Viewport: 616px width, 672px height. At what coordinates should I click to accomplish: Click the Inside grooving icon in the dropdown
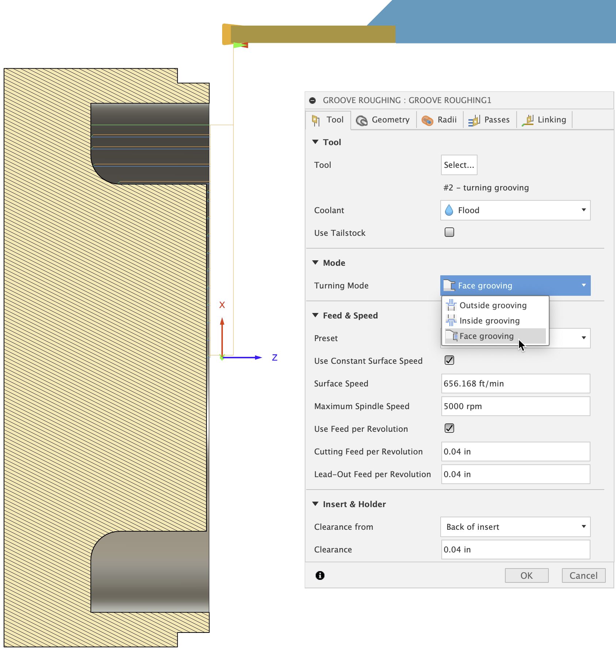point(451,320)
